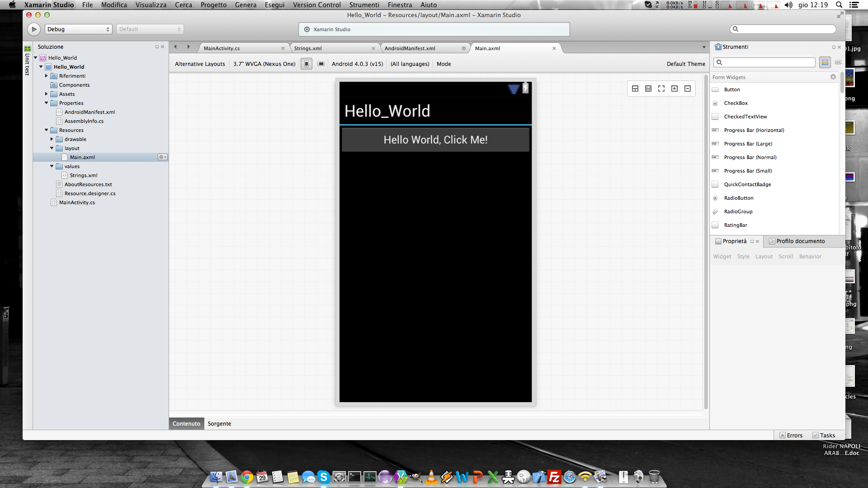The image size is (868, 488).
Task: Close the Strings.xml tab
Action: pos(373,48)
